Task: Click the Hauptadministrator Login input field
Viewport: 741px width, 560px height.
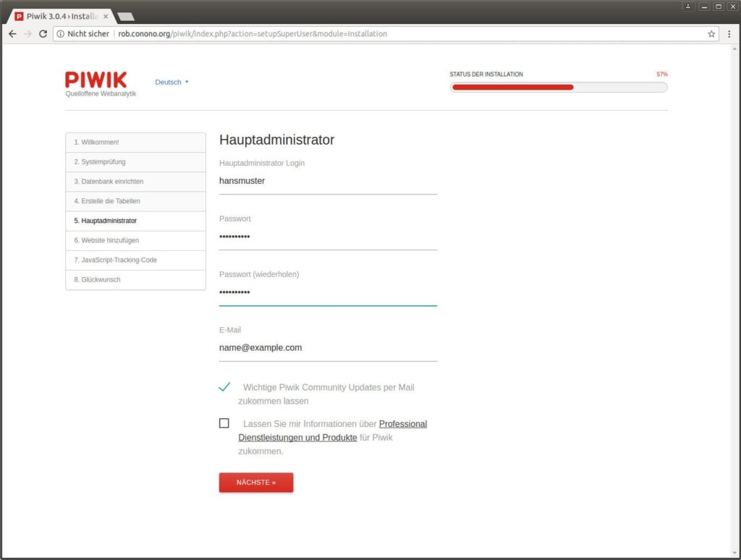Action: (x=328, y=181)
